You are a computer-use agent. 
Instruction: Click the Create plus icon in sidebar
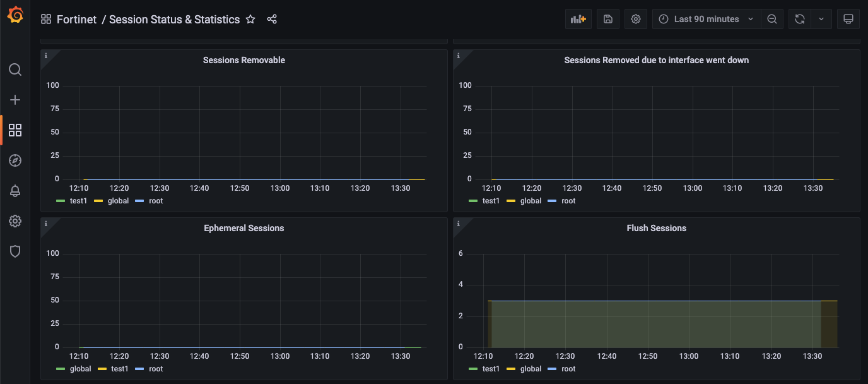[x=15, y=100]
